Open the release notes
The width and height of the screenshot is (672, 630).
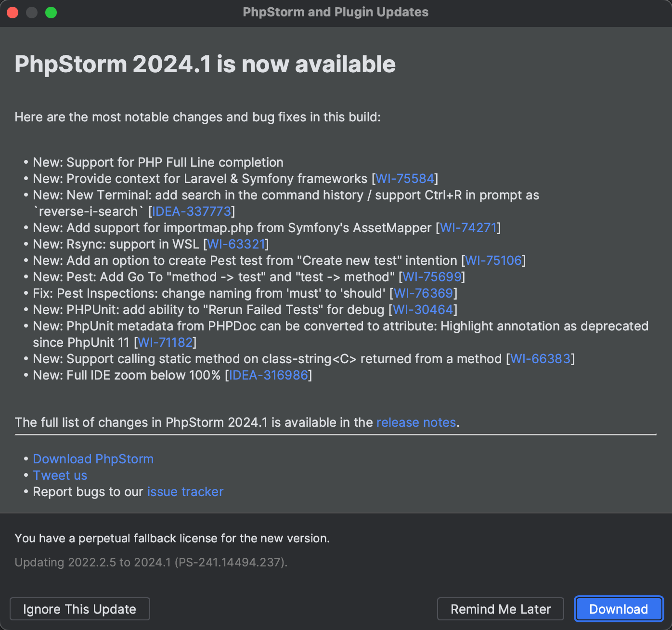[x=416, y=422]
